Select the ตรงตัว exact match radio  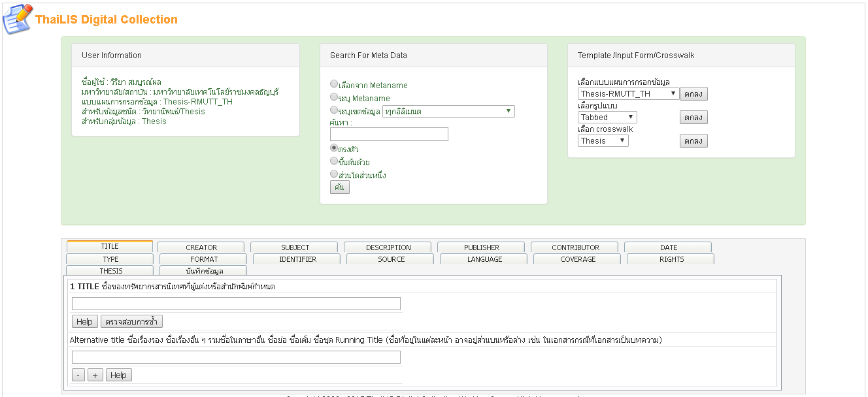pos(334,148)
